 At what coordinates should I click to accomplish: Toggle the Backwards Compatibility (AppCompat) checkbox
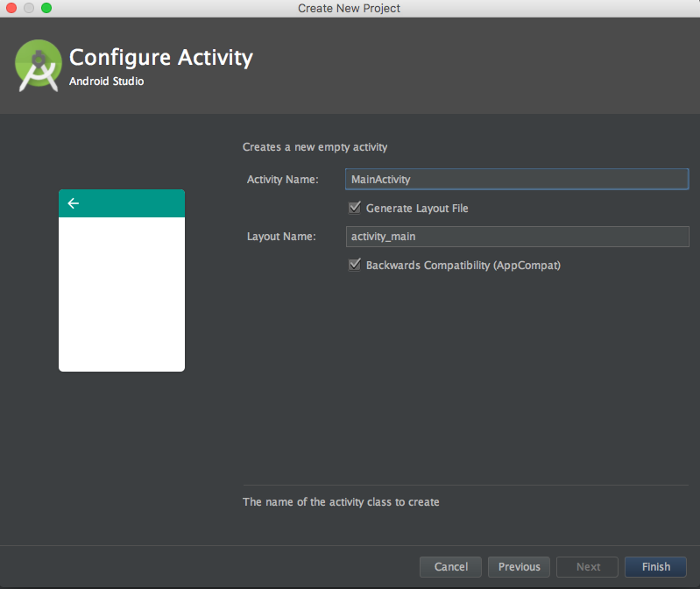355,265
